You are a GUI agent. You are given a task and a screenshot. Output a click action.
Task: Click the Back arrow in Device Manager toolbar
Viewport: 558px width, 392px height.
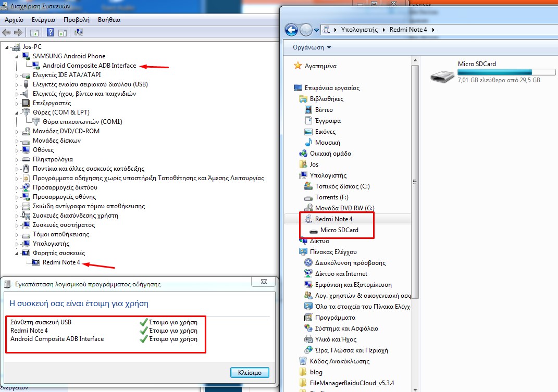(x=6, y=33)
